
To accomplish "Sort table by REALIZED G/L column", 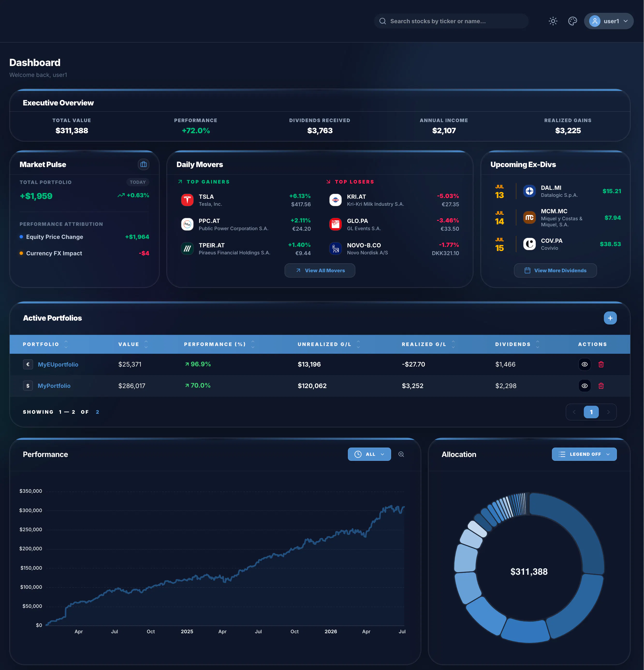I will pos(428,344).
